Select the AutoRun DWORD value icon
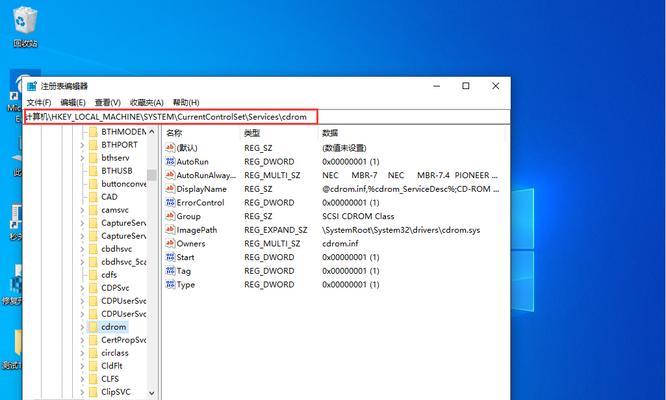666x400 pixels. (170, 162)
